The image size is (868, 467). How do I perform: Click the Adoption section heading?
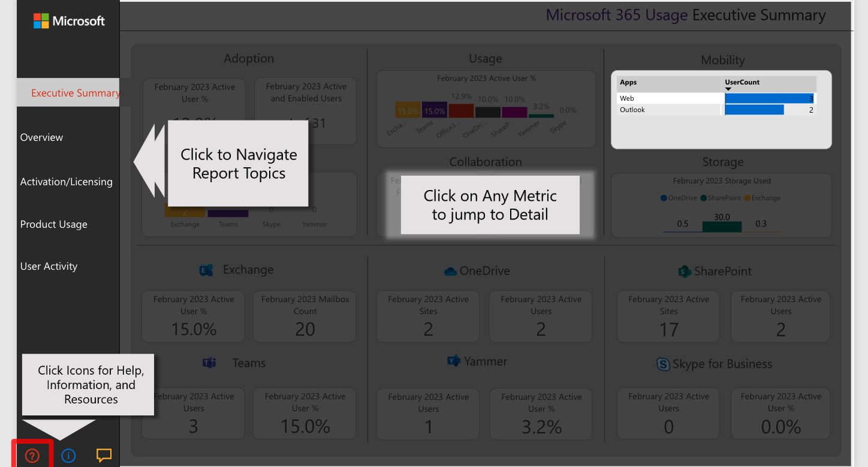[249, 59]
